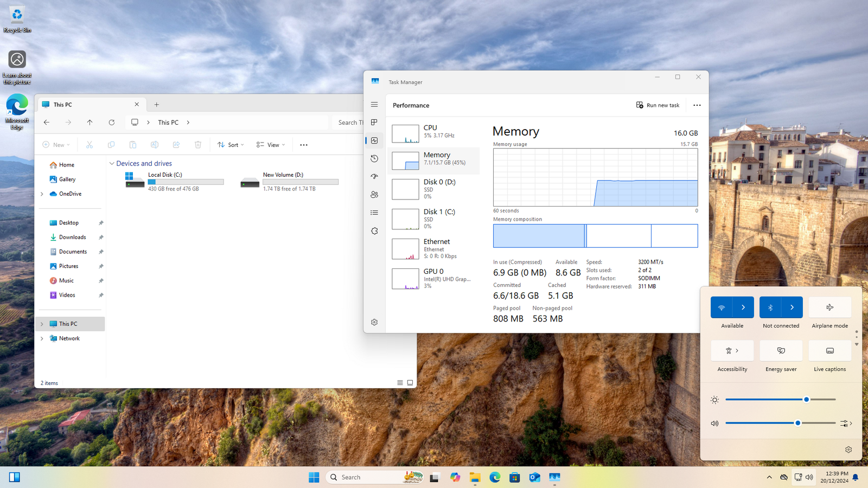Open Processes page in Task Manager sidebar

click(x=374, y=123)
